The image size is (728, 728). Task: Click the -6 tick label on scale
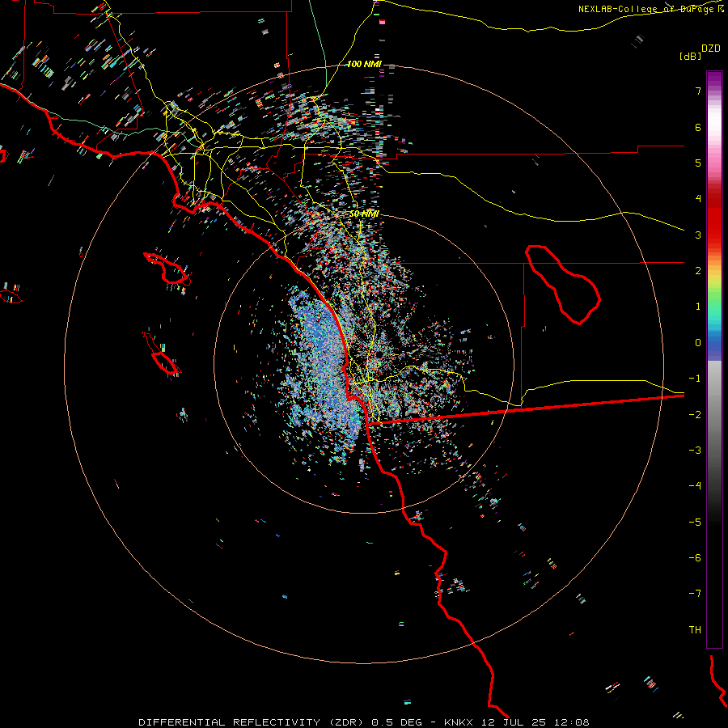695,558
